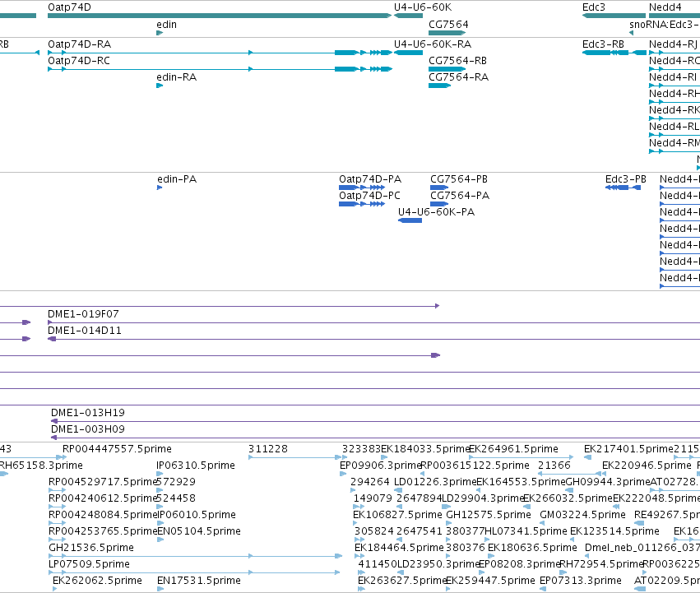Select EST EK259447.5prime

[490, 581]
